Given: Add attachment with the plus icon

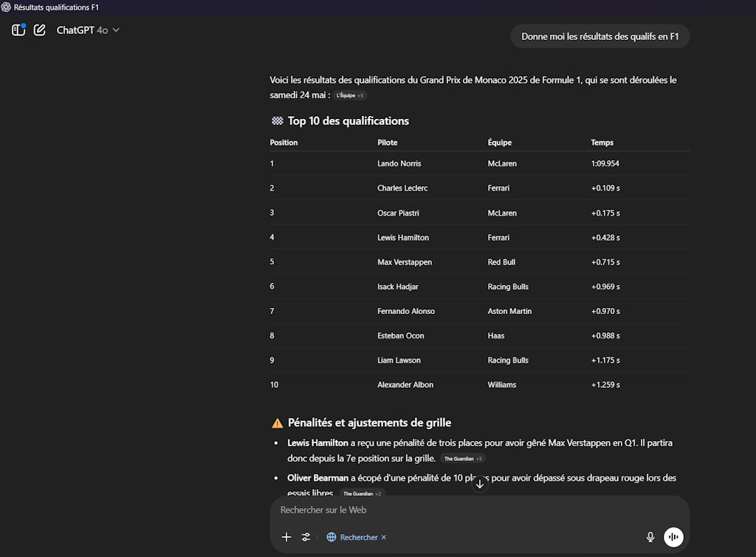Looking at the screenshot, I should click(x=286, y=537).
